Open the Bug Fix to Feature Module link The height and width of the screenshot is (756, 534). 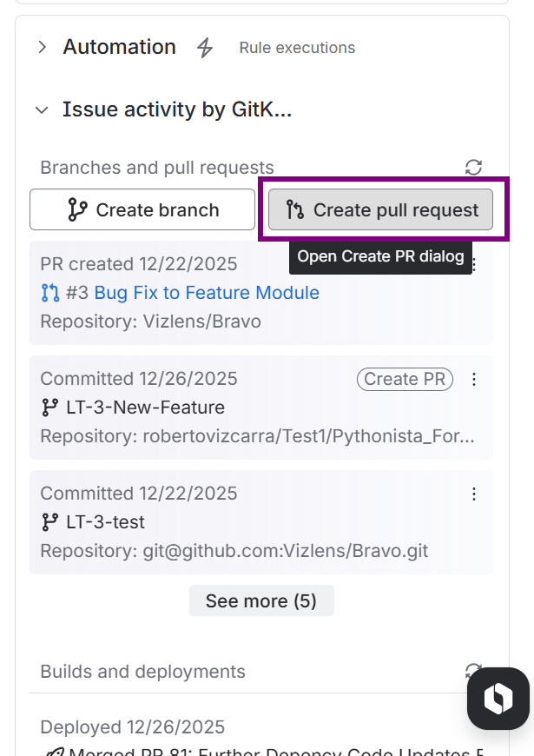point(207,293)
